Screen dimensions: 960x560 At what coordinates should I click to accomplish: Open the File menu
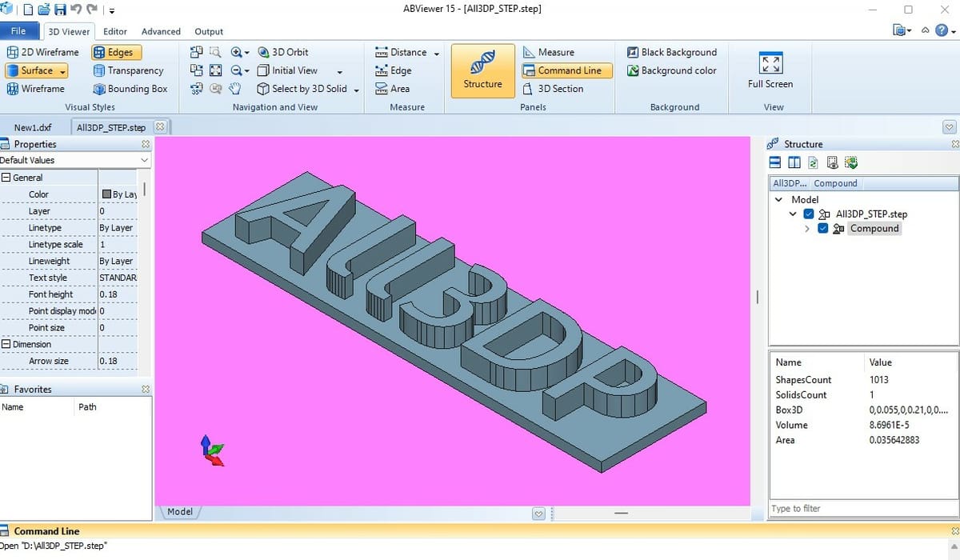[x=18, y=31]
